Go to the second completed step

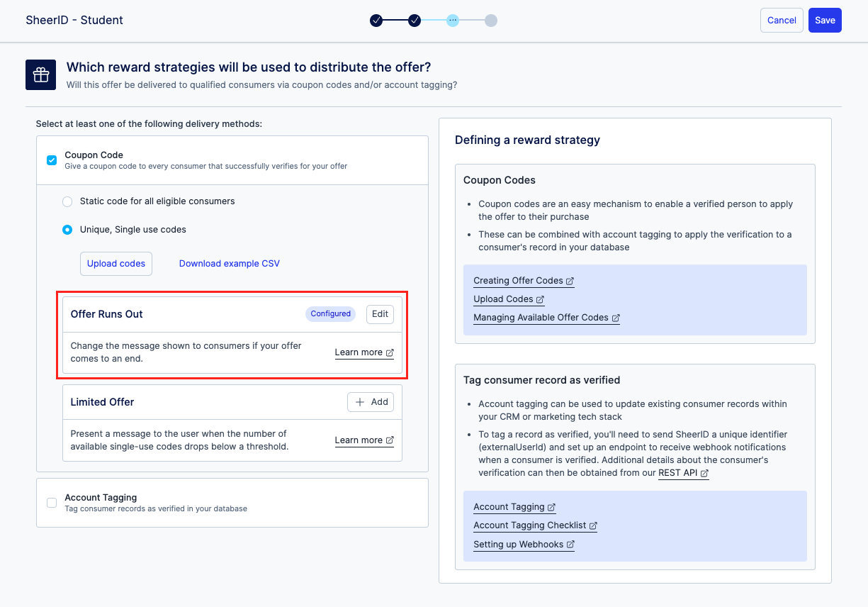click(415, 21)
